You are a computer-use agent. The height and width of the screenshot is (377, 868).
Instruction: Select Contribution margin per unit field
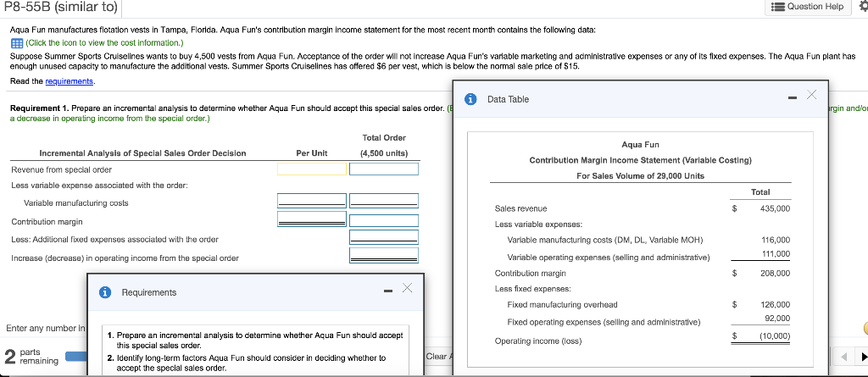(x=312, y=219)
